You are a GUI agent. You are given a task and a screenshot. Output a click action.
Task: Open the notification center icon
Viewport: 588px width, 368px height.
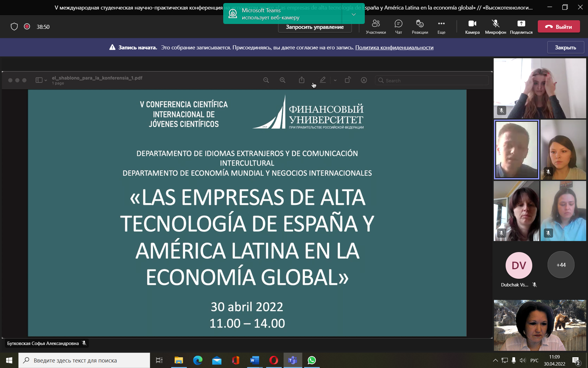pyautogui.click(x=576, y=361)
